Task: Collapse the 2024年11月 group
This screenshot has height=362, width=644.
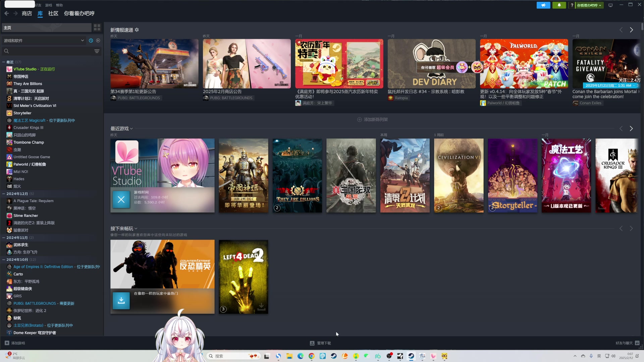Action: 4,238
